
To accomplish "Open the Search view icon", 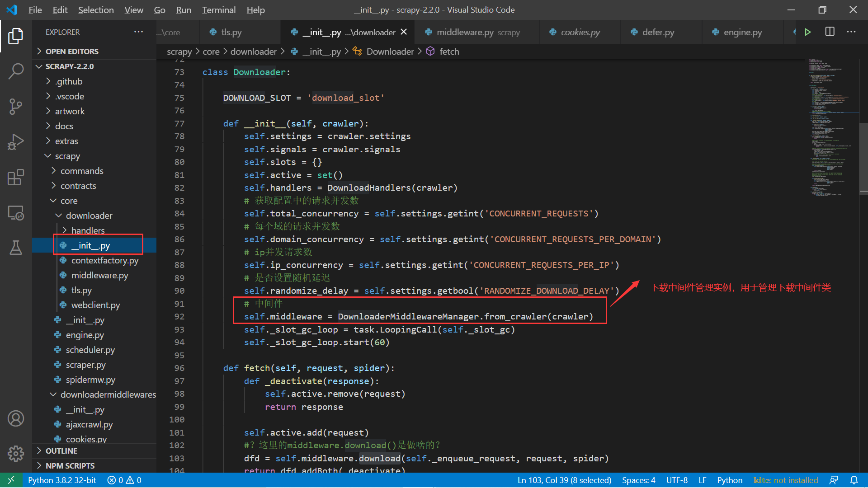I will [16, 71].
